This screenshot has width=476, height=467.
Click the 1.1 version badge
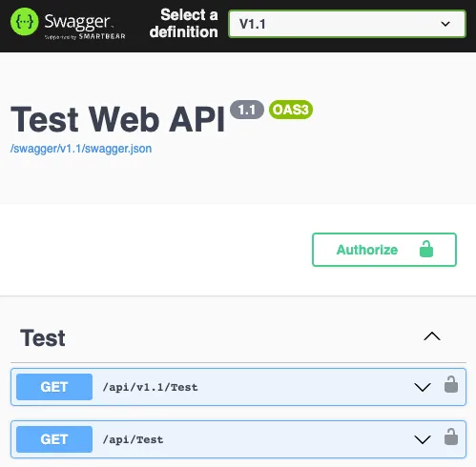[247, 110]
